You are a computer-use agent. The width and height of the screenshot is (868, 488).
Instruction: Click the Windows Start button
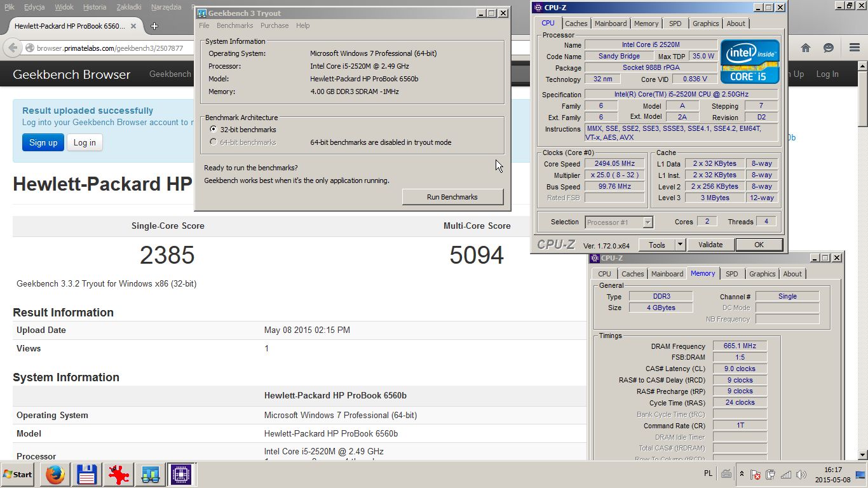click(18, 474)
